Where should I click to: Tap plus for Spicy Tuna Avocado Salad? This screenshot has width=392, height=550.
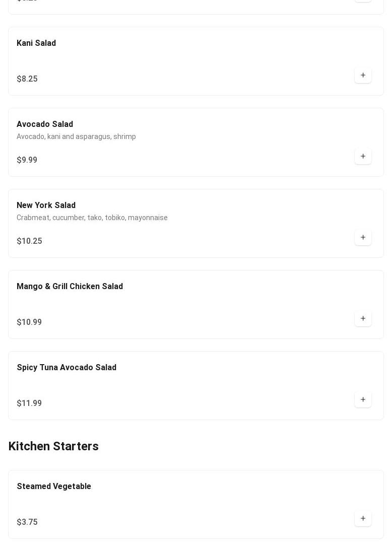tap(363, 400)
